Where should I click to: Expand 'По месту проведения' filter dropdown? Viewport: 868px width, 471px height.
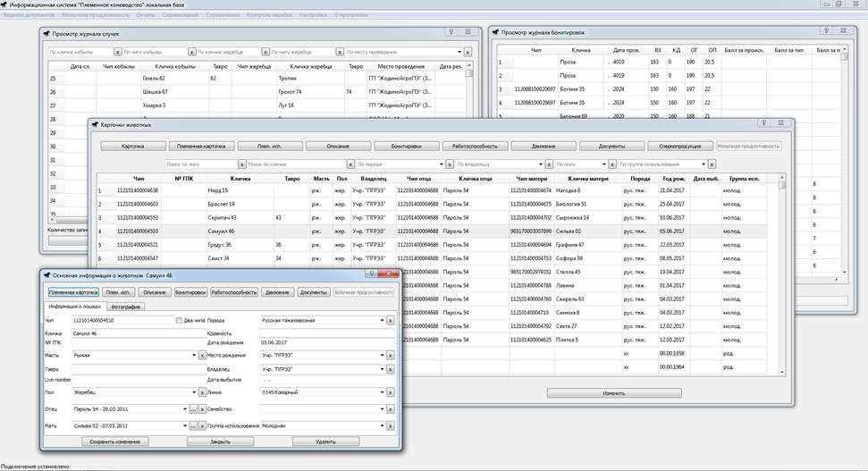(x=458, y=52)
